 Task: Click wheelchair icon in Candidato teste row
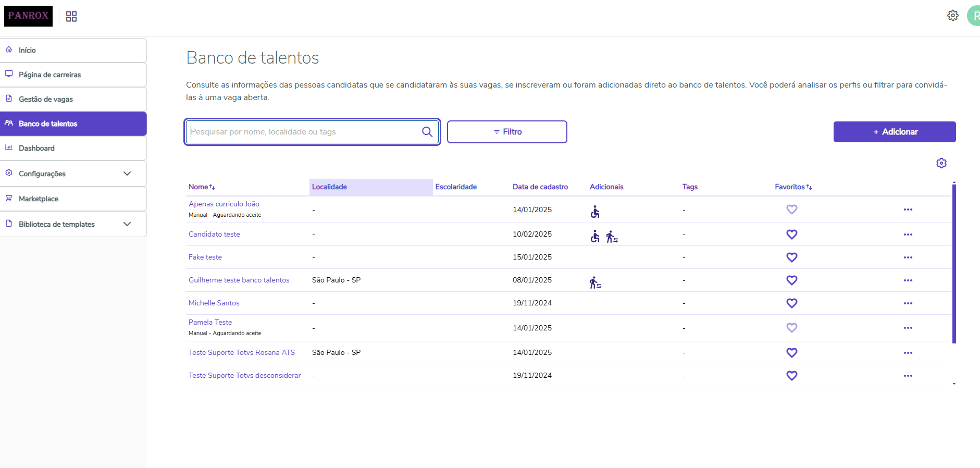click(x=595, y=236)
